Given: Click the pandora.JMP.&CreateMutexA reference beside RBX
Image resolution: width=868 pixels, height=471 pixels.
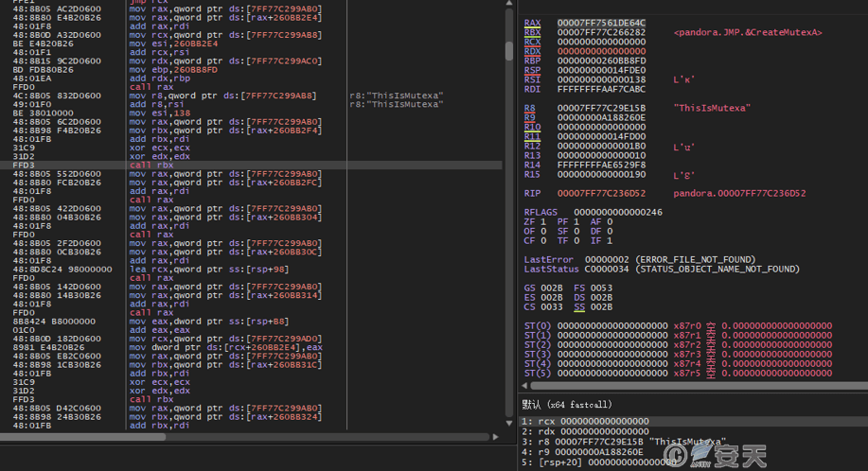Looking at the screenshot, I should point(747,33).
